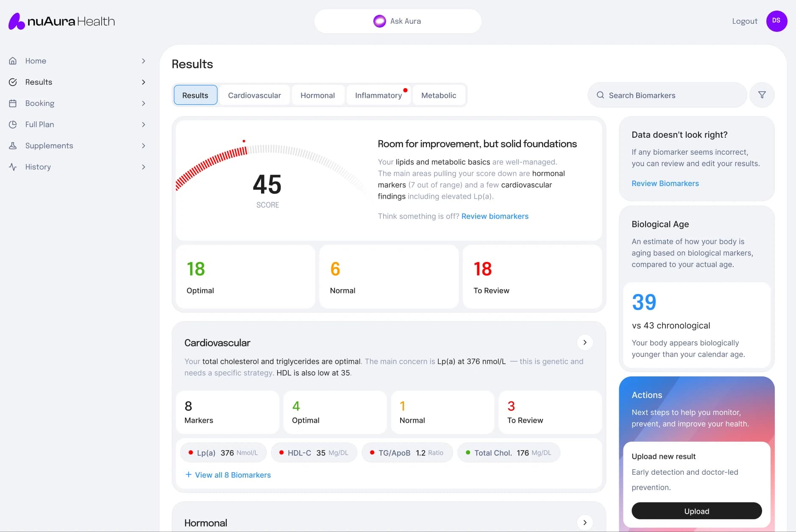Click the Supplements sidebar label
This screenshot has width=796, height=532.
point(49,145)
